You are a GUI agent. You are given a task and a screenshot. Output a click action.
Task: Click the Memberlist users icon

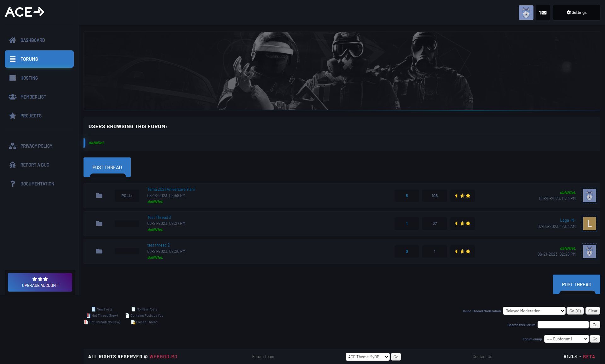coord(13,97)
